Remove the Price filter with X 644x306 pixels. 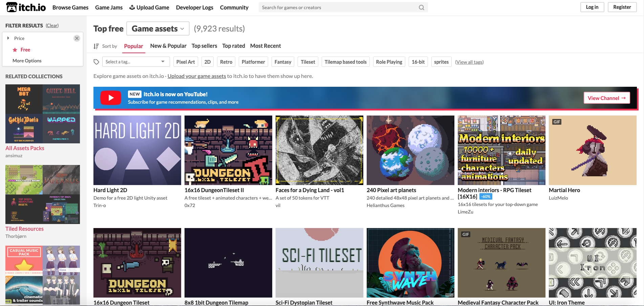click(x=77, y=38)
